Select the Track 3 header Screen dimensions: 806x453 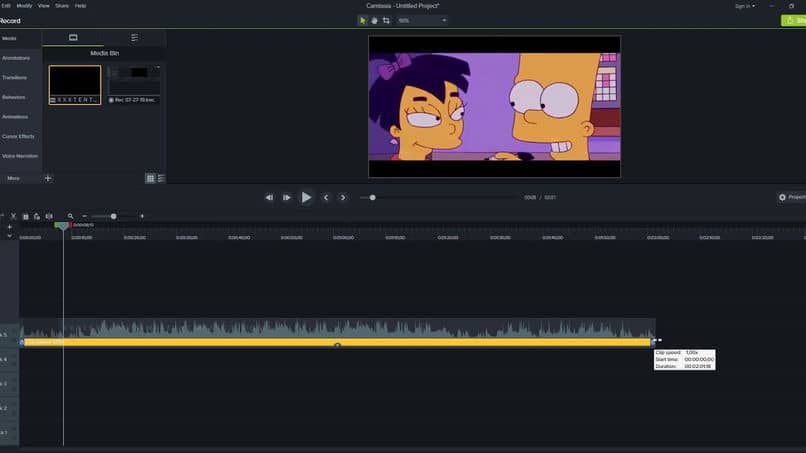click(x=9, y=384)
